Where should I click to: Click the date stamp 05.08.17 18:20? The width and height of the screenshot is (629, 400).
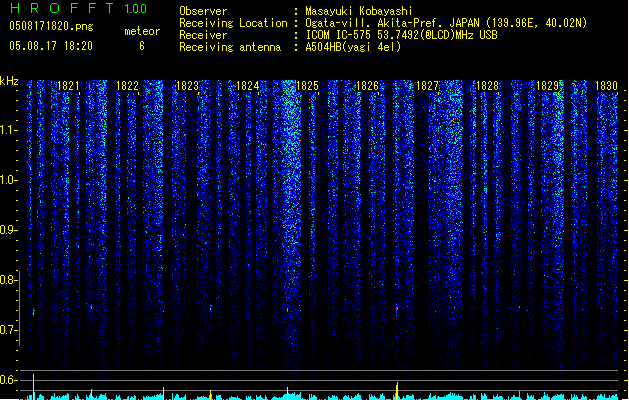[51, 46]
